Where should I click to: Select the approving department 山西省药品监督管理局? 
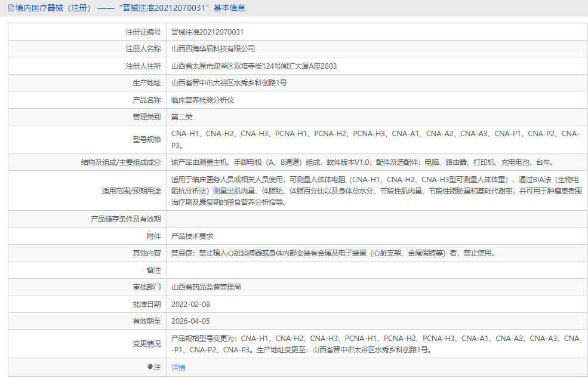206,287
